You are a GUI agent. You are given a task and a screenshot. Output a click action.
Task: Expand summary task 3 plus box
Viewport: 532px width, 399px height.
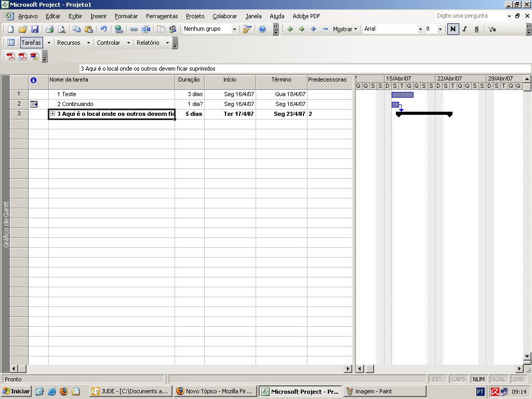(52, 114)
